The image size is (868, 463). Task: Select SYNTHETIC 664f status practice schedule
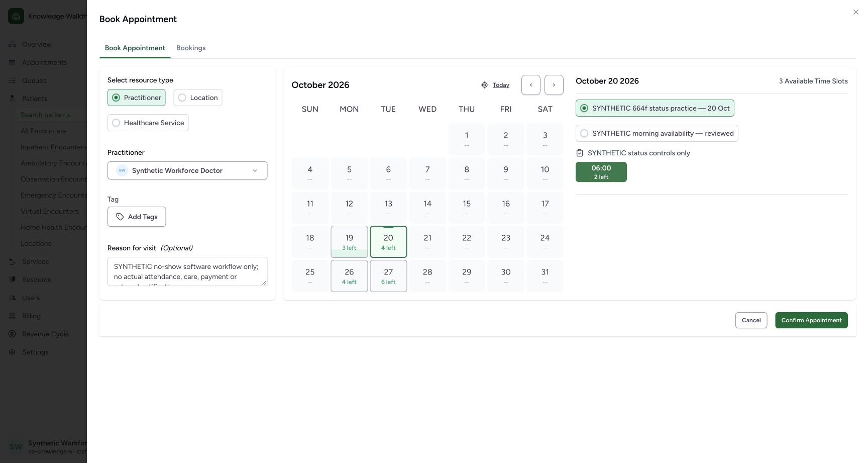655,108
